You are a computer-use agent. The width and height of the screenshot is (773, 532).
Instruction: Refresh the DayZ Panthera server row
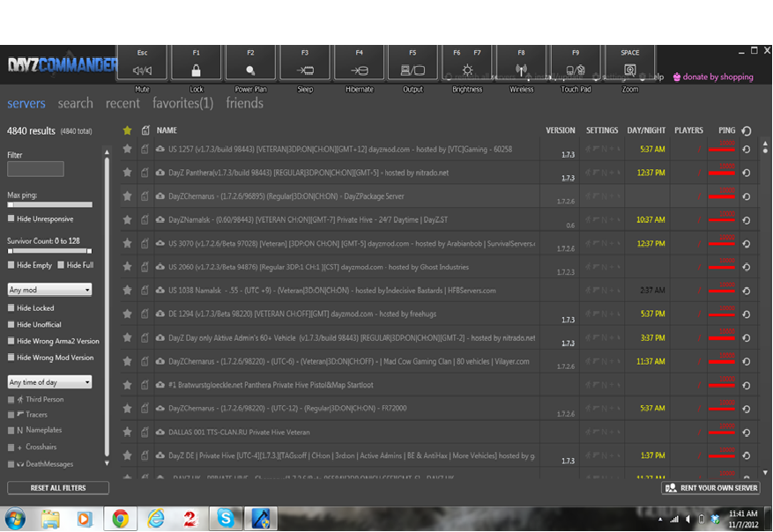pos(747,173)
